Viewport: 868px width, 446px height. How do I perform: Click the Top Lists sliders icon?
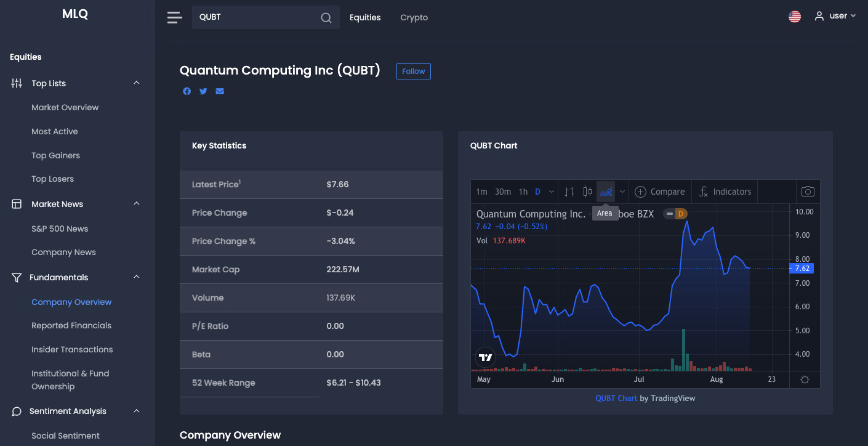(17, 83)
